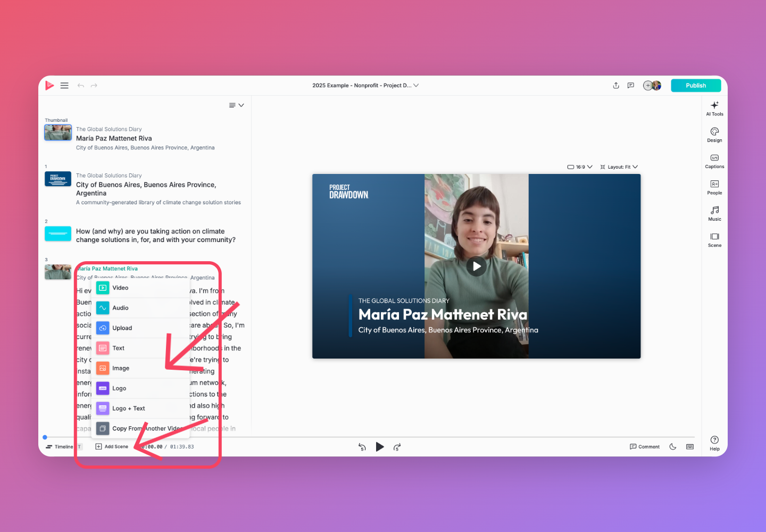The height and width of the screenshot is (532, 766).
Task: Click the 01:39.83 duration timecode
Action: pyautogui.click(x=182, y=447)
